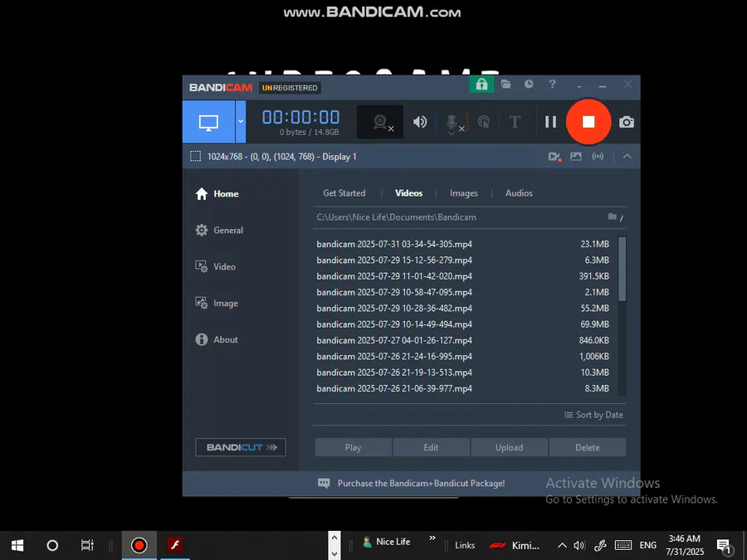Click the UNREGISTERED badge

pos(290,88)
